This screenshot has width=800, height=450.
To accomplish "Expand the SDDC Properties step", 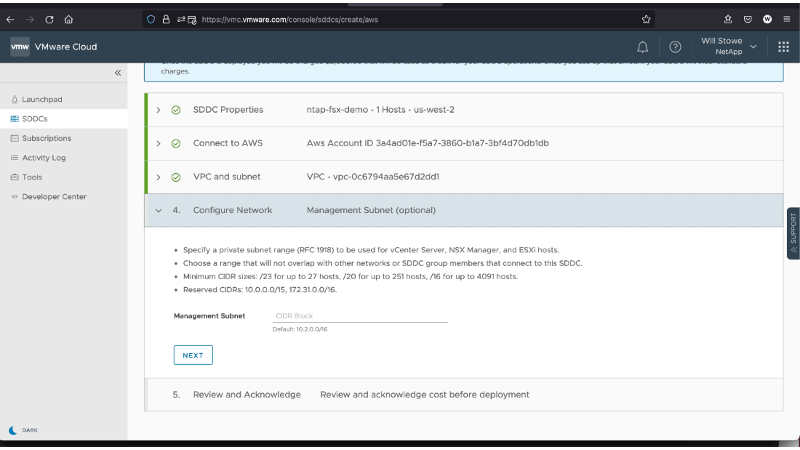I will tap(159, 109).
